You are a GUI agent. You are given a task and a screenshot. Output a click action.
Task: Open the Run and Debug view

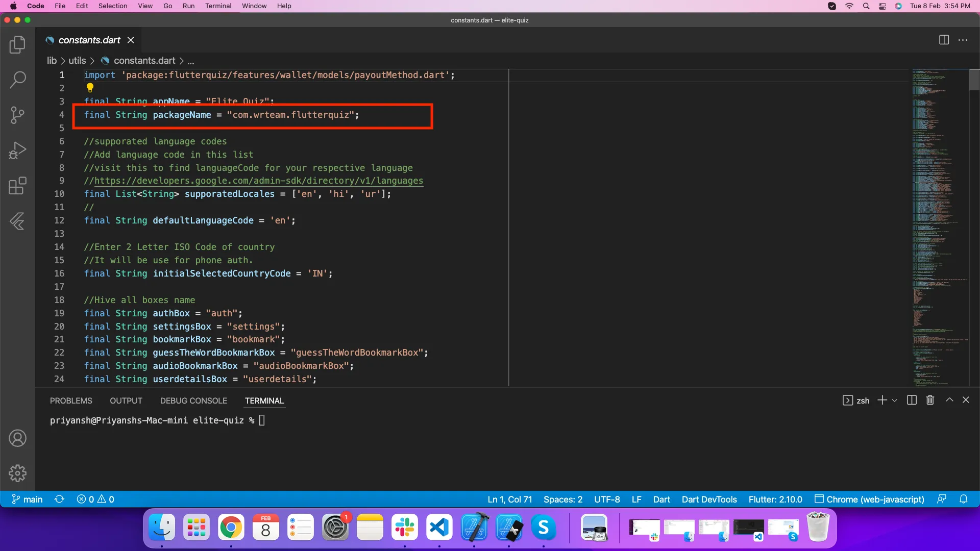click(17, 151)
